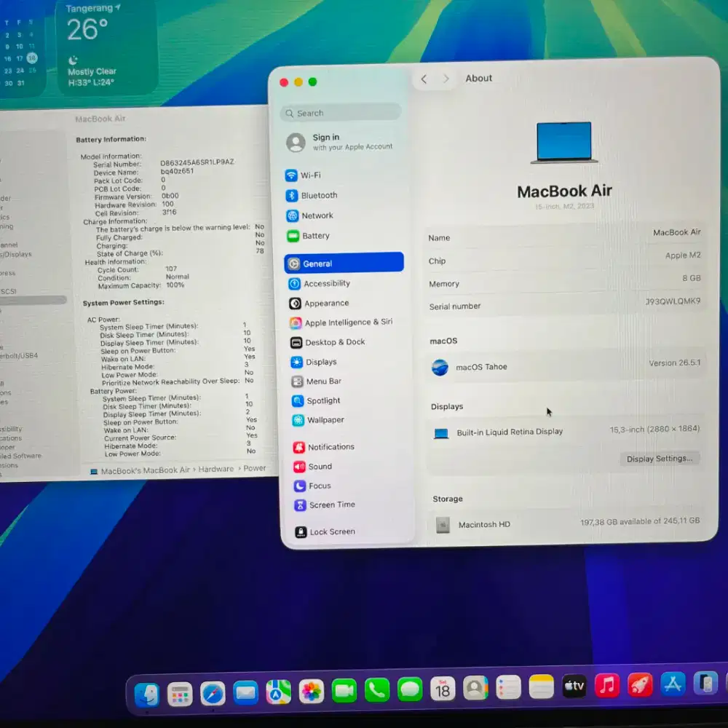Go forward with the forward arrow
This screenshot has width=728, height=728.
[x=446, y=79]
